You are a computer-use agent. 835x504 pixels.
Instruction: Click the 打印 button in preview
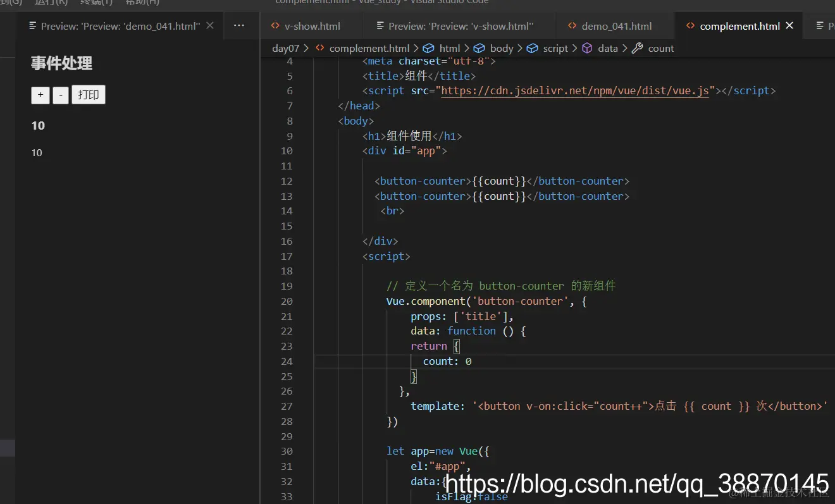pyautogui.click(x=89, y=95)
